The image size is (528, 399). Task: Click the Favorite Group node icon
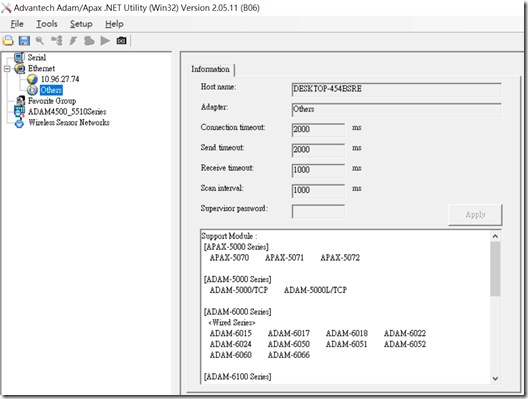tap(20, 101)
